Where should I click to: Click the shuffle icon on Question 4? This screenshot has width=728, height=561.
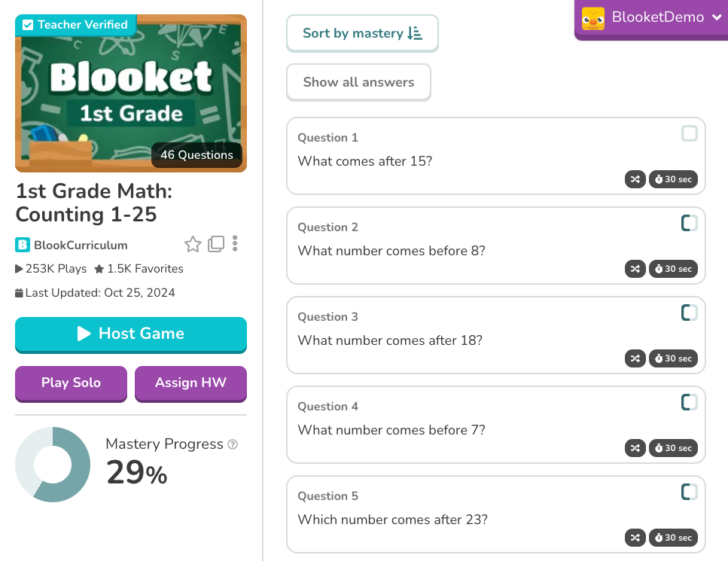click(x=635, y=448)
